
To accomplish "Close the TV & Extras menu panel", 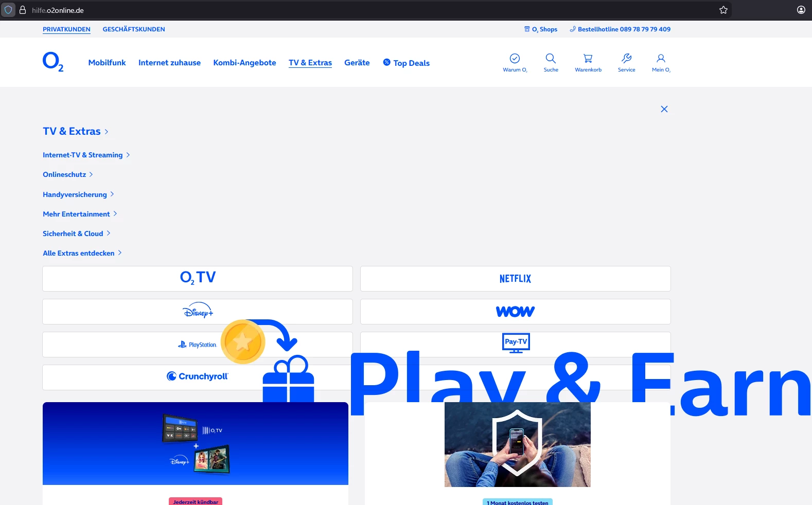I will 664,109.
